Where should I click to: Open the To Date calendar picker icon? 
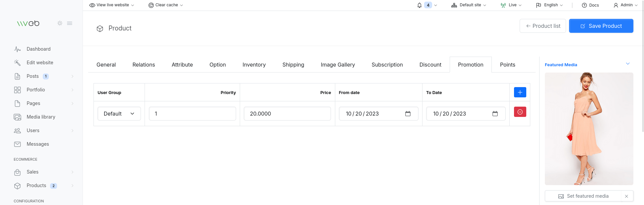coord(495,114)
